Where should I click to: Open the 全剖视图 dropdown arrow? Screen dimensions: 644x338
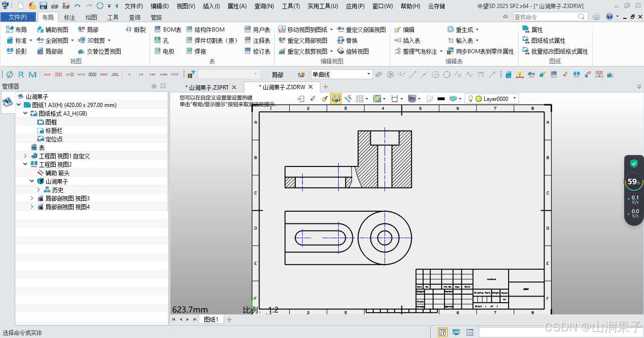click(72, 41)
